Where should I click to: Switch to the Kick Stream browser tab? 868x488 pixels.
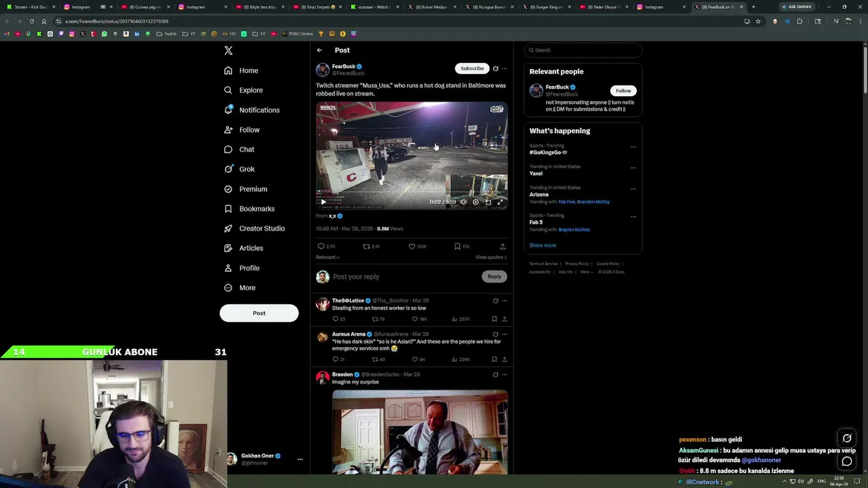pos(30,7)
